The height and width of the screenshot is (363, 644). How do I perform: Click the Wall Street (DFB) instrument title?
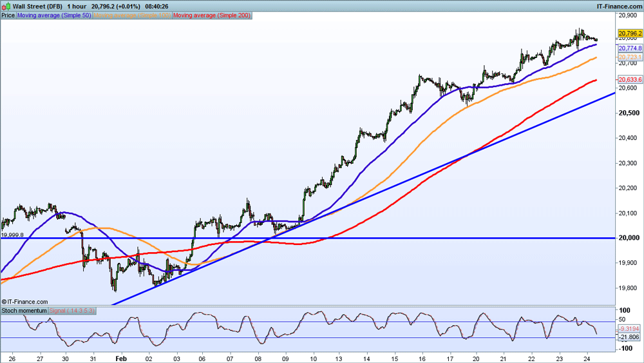click(37, 6)
